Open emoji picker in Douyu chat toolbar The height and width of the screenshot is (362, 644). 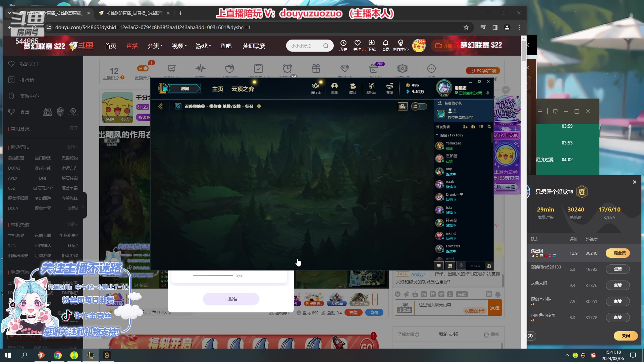[x=397, y=294]
